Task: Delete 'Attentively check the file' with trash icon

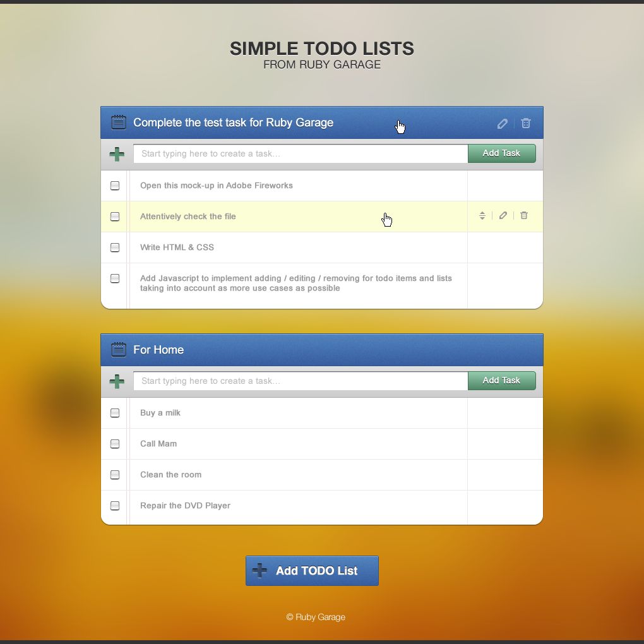Action: click(524, 215)
